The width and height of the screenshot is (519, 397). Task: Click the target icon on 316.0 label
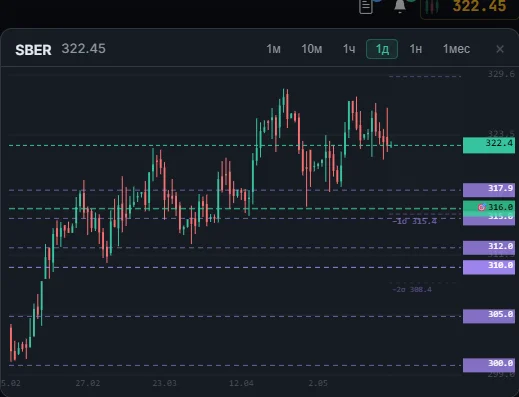click(x=481, y=207)
